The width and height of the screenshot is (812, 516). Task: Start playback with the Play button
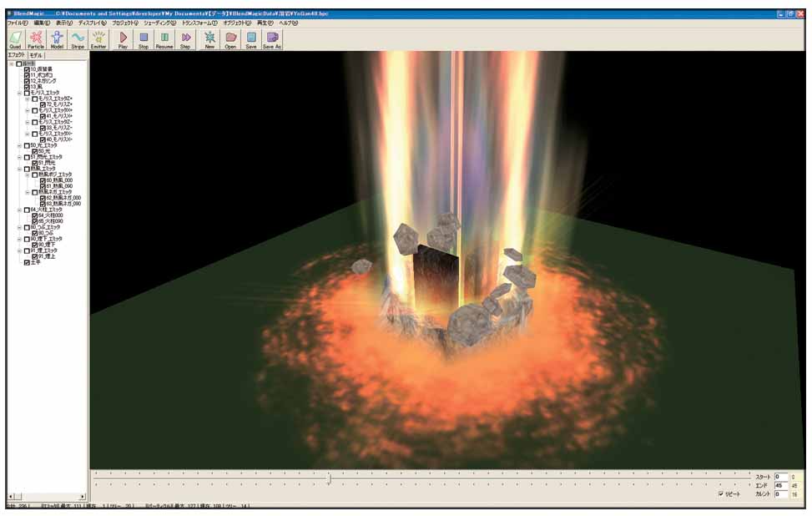[x=123, y=39]
